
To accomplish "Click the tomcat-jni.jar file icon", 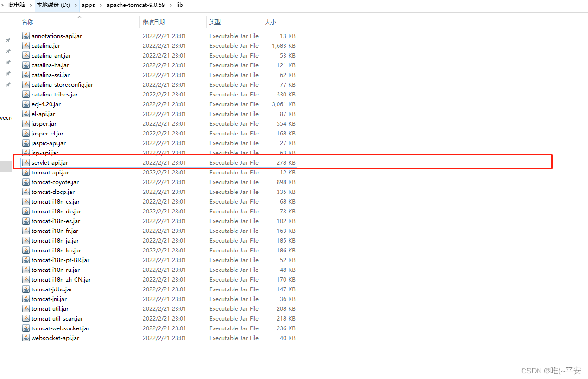I will click(26, 299).
